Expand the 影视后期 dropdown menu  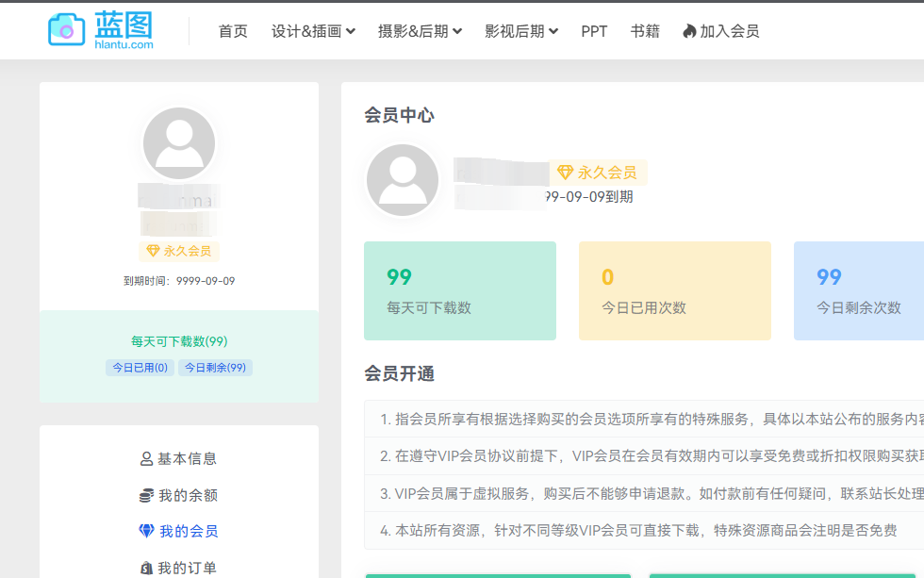[x=520, y=31]
